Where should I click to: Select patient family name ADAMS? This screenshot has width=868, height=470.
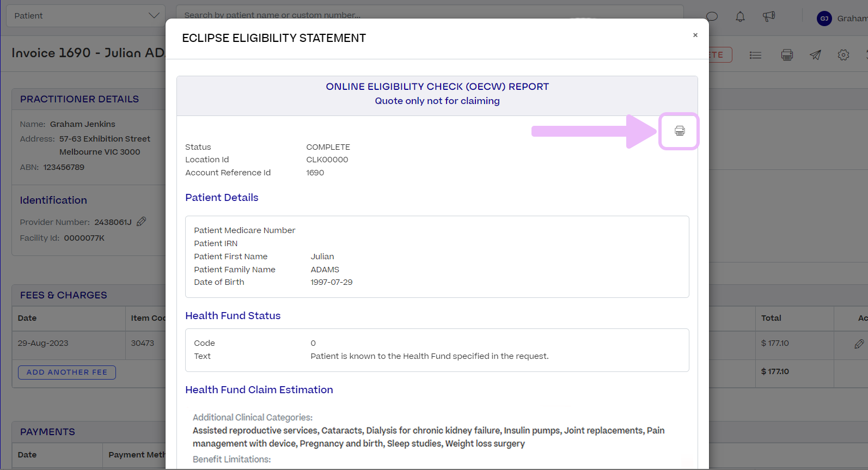pos(325,270)
